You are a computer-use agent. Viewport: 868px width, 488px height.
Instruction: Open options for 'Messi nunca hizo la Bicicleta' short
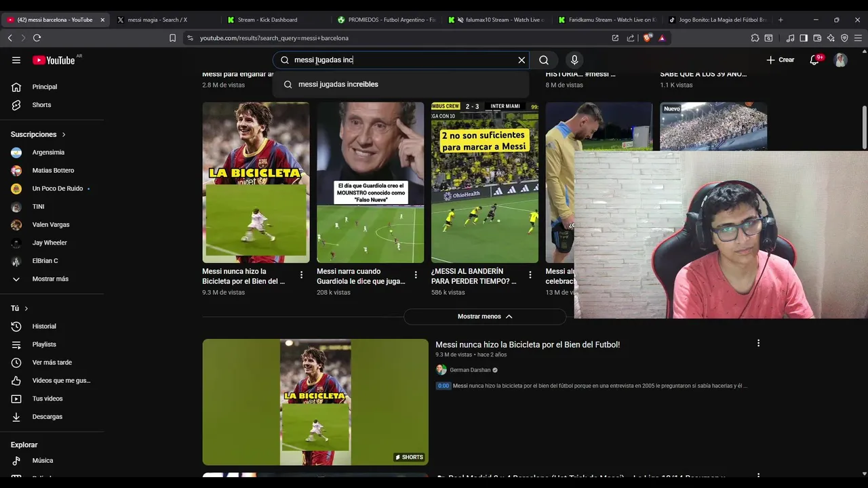(x=301, y=275)
